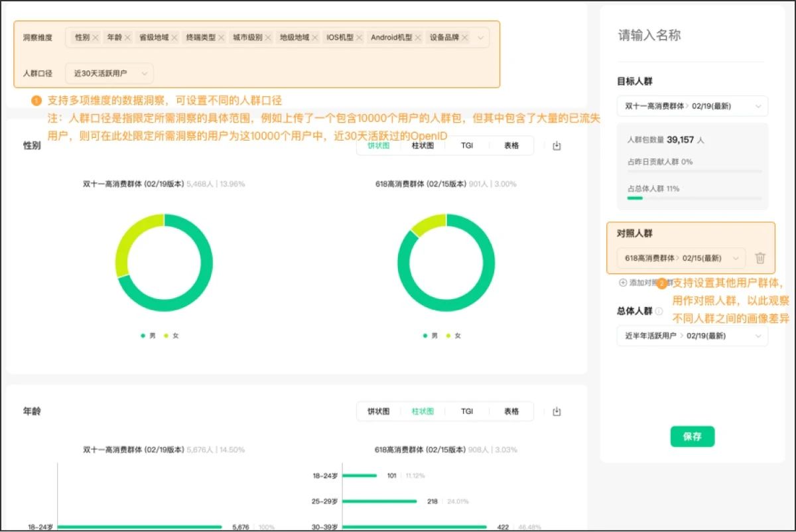The height and width of the screenshot is (532, 796).
Task: Remove the 性别 dimension tag
Action: click(96, 38)
